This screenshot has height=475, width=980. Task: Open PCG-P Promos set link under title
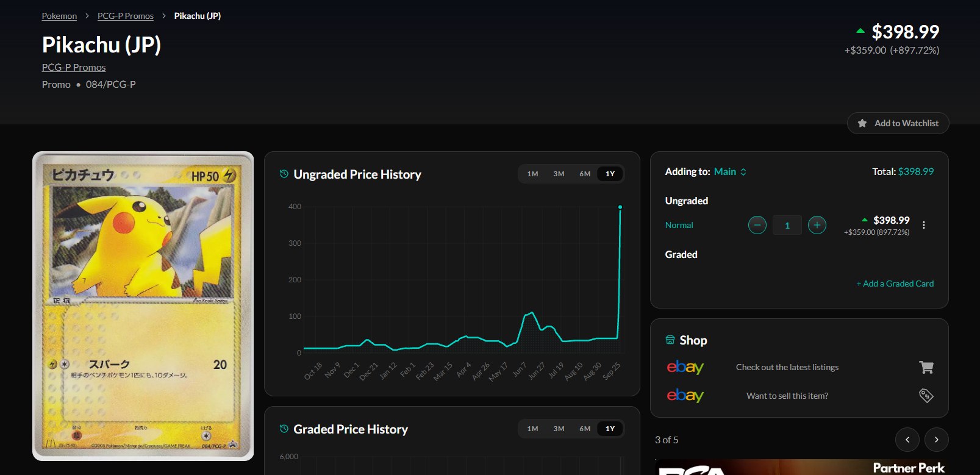[74, 67]
